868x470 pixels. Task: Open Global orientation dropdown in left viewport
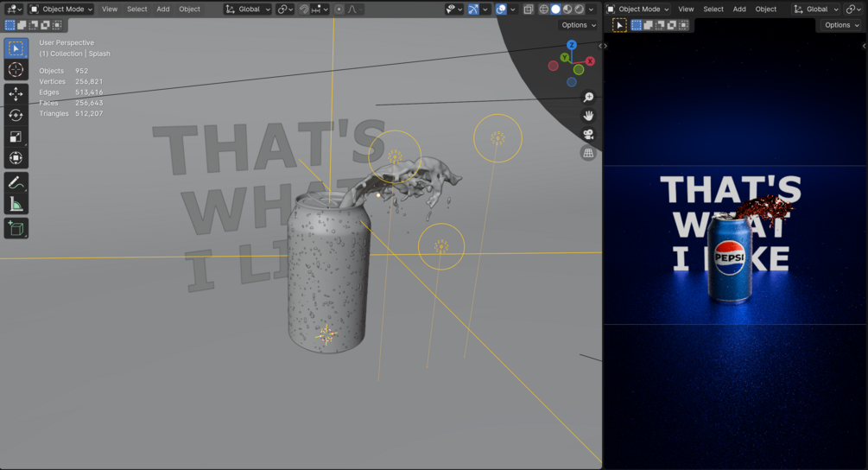pyautogui.click(x=248, y=9)
